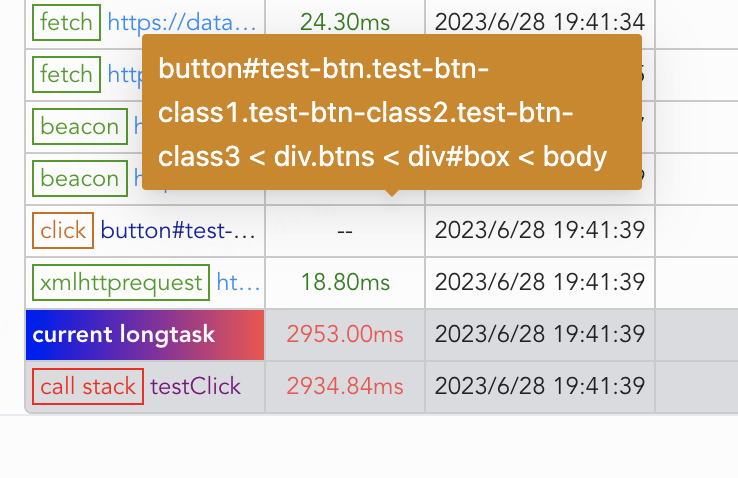Click the fetch tag in the 24.30ms row
Viewport: 738px width, 478px height.
[x=66, y=23]
